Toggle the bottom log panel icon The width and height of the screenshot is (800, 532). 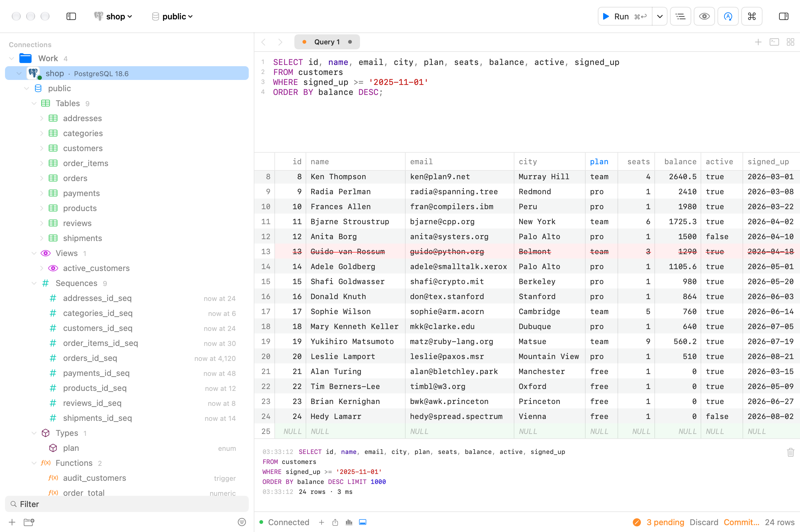coord(362,522)
